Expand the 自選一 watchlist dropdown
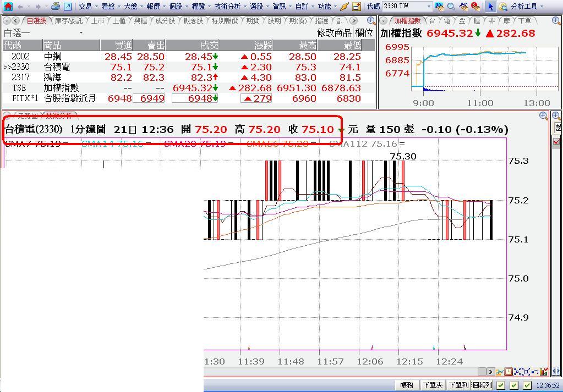The width and height of the screenshot is (563, 392). [81, 33]
